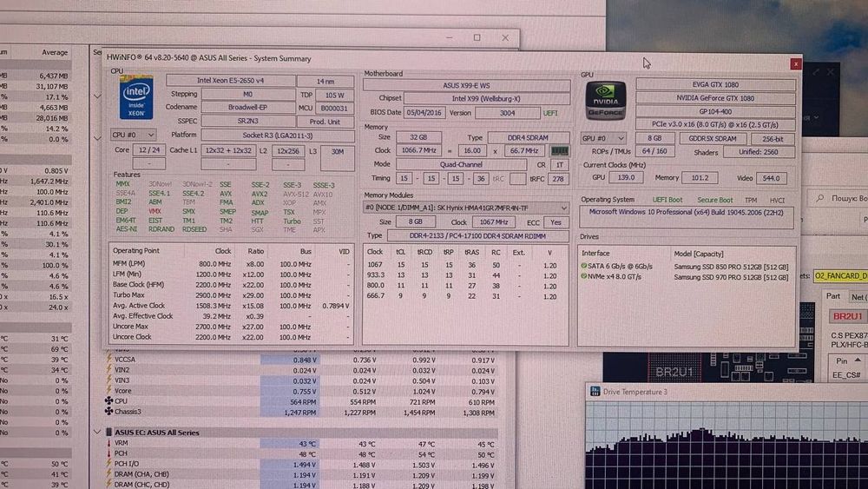The height and width of the screenshot is (489, 868).
Task: Click the NVIDIA GeForce logo in GPU panel
Action: [606, 100]
